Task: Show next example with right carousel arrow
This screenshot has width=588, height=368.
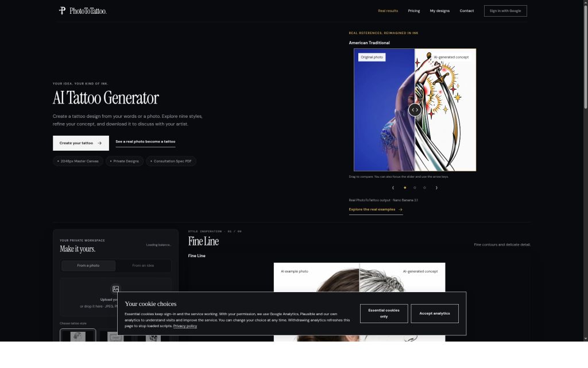Action: coord(436,187)
